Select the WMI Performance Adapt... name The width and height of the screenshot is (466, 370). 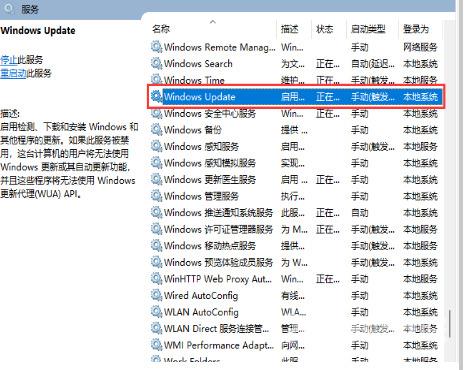[x=219, y=345]
